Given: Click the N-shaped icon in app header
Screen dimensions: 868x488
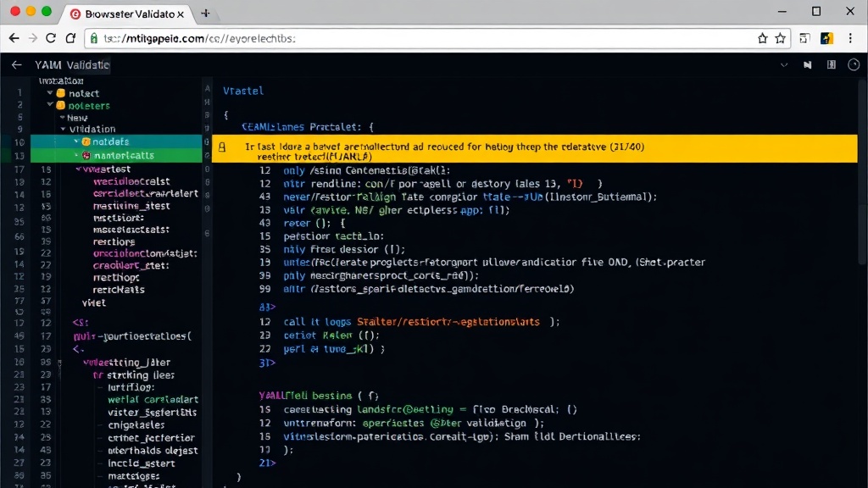Looking at the screenshot, I should (808, 64).
